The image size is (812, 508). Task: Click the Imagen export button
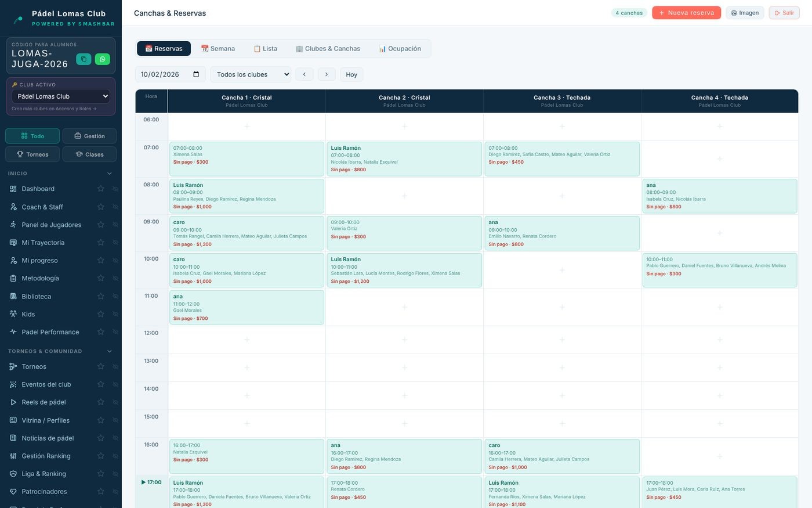point(745,13)
